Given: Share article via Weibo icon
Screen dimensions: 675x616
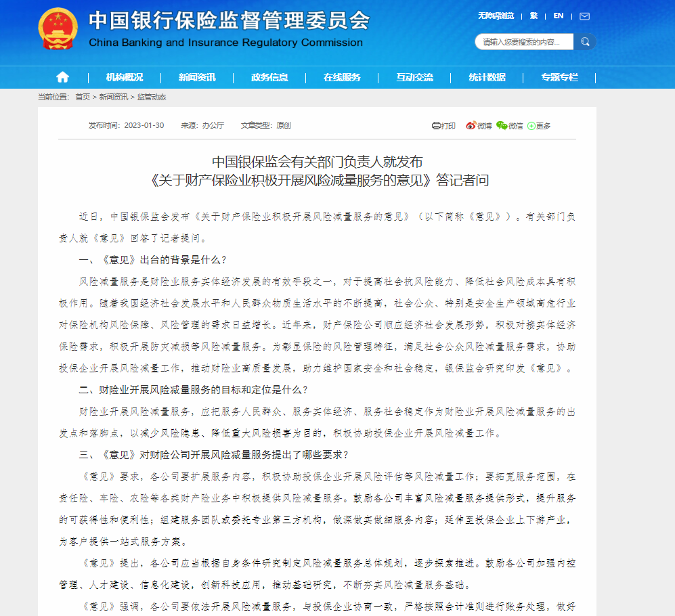Looking at the screenshot, I should (471, 126).
